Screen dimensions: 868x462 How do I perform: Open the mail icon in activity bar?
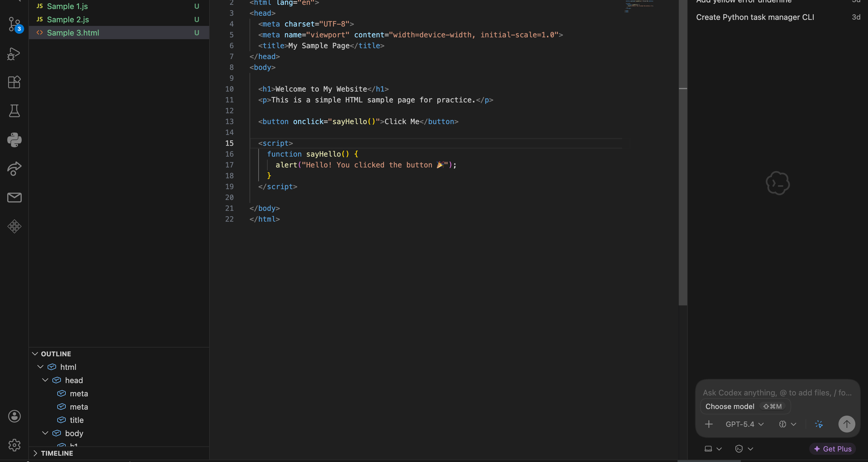click(14, 198)
